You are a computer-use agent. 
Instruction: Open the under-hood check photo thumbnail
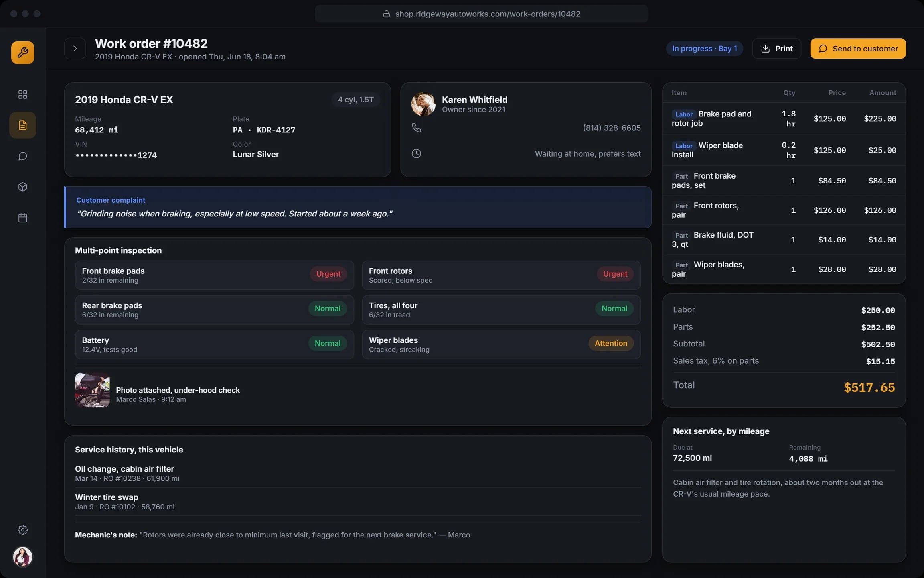click(92, 391)
